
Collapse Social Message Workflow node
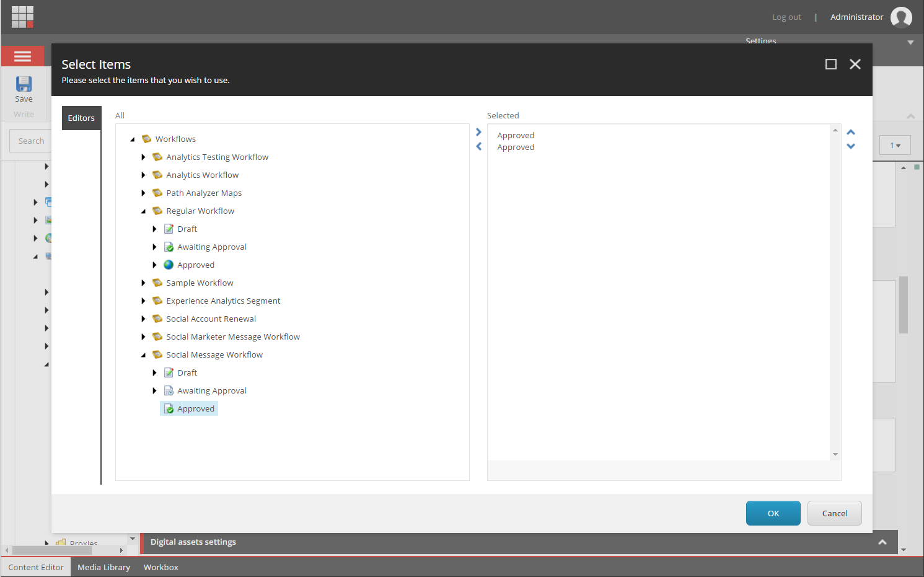143,355
